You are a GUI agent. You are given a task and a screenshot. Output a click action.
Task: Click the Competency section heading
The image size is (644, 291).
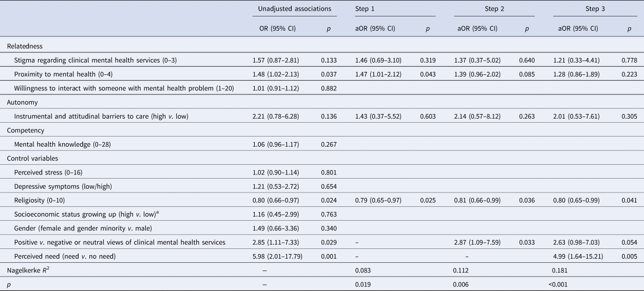(25, 131)
